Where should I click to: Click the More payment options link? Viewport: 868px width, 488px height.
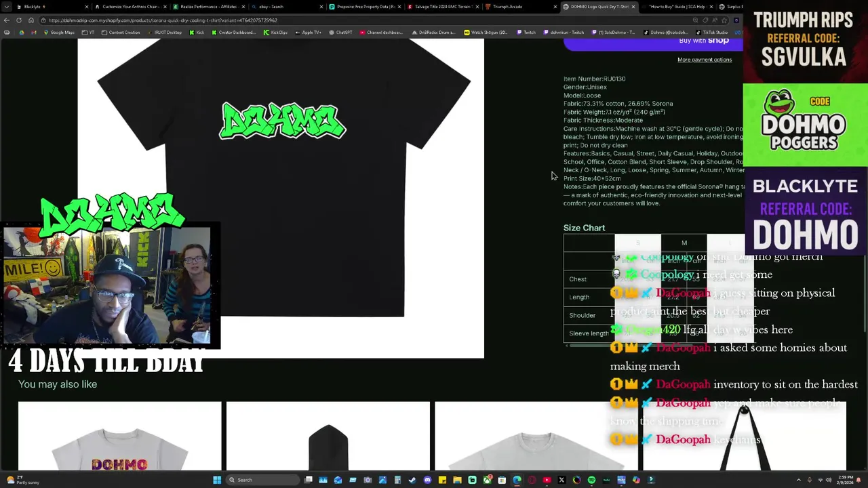[705, 60]
